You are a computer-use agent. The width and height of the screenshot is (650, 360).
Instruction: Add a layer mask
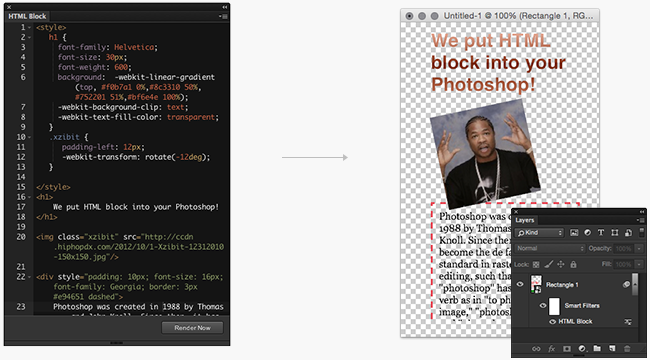pos(567,349)
